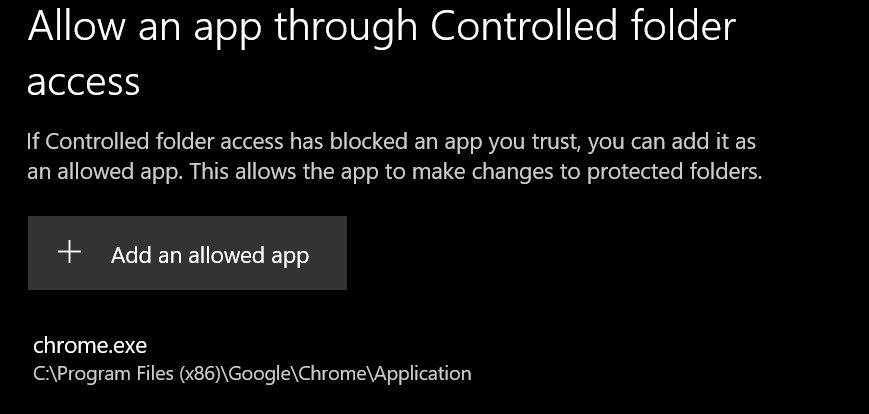Click the Chrome application path text
This screenshot has width=869, height=414.
pyautogui.click(x=252, y=374)
